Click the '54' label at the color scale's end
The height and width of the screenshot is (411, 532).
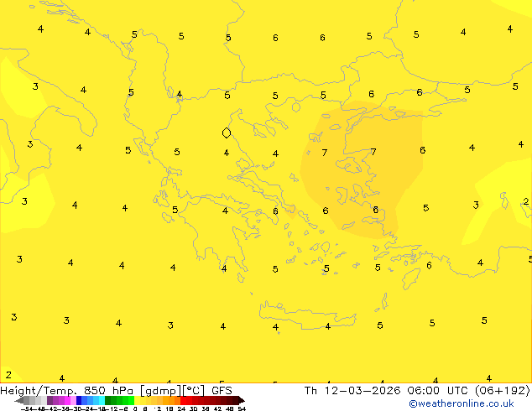[x=242, y=408]
